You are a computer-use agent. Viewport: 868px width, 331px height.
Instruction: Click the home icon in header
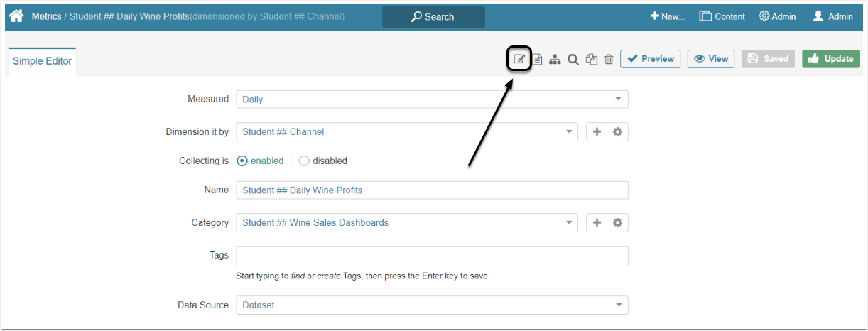click(x=16, y=16)
